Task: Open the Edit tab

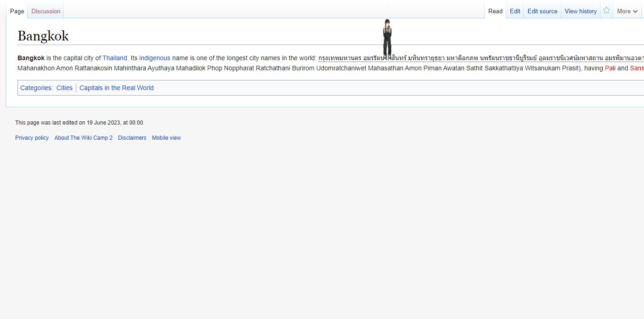Action: pos(515,11)
